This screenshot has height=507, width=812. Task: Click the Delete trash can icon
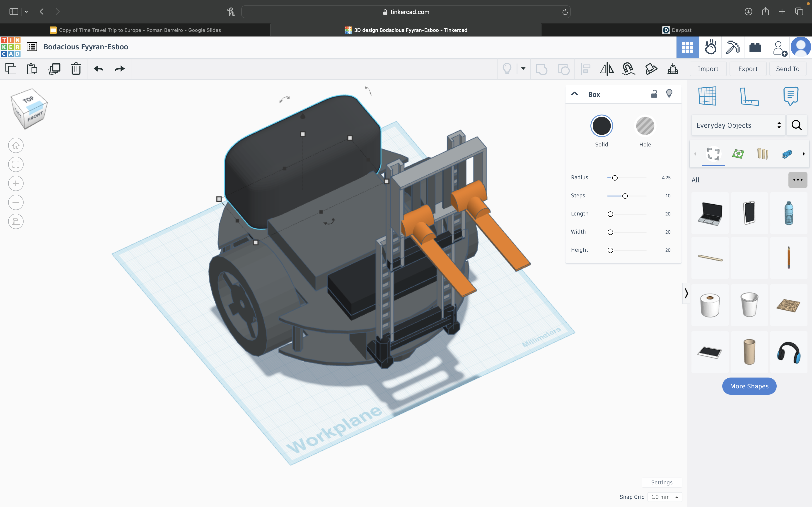[76, 69]
